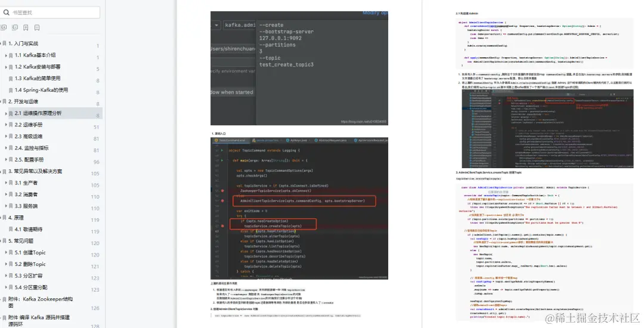Image resolution: width=644 pixels, height=328 pixels.
Task: Go to bookmark 1.4 Spring-Kafka的使用
Action: [42, 90]
